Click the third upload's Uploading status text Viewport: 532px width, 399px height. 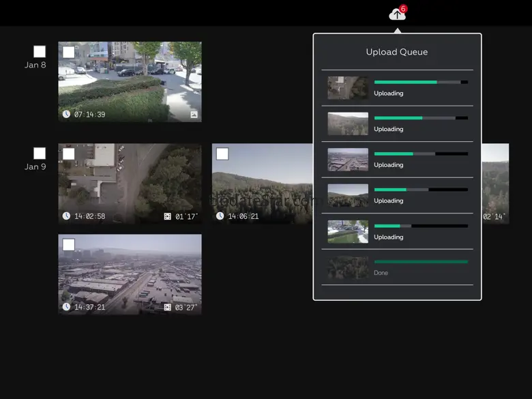point(388,165)
